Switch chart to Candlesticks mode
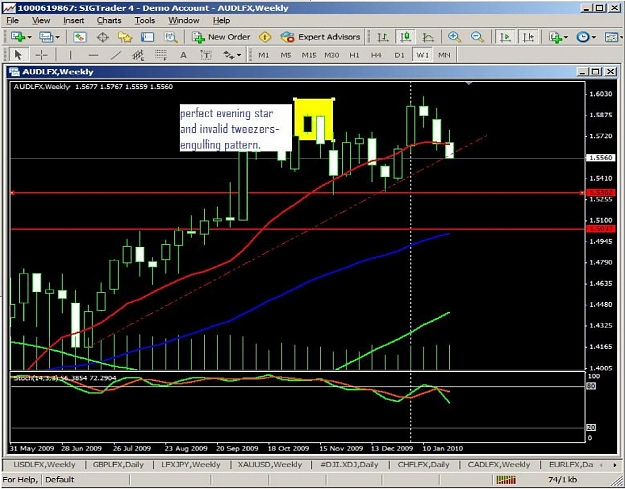This screenshot has height=489, width=625. coord(405,37)
